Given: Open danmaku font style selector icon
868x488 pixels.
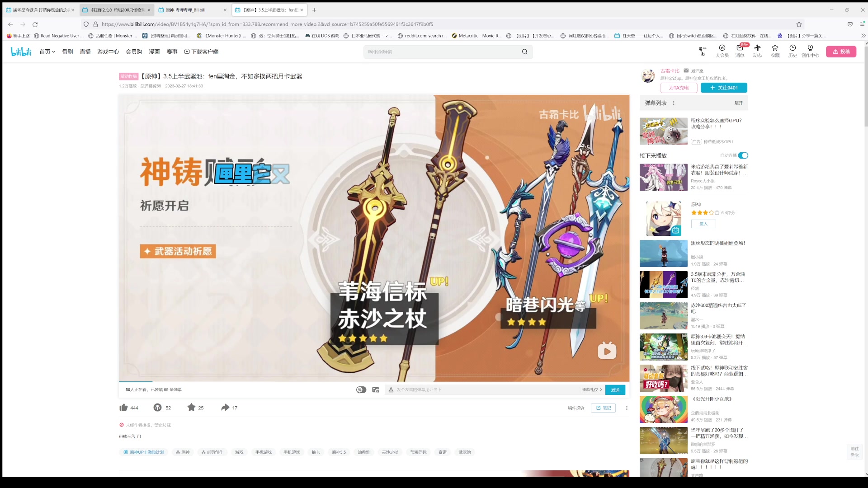Looking at the screenshot, I should [391, 389].
